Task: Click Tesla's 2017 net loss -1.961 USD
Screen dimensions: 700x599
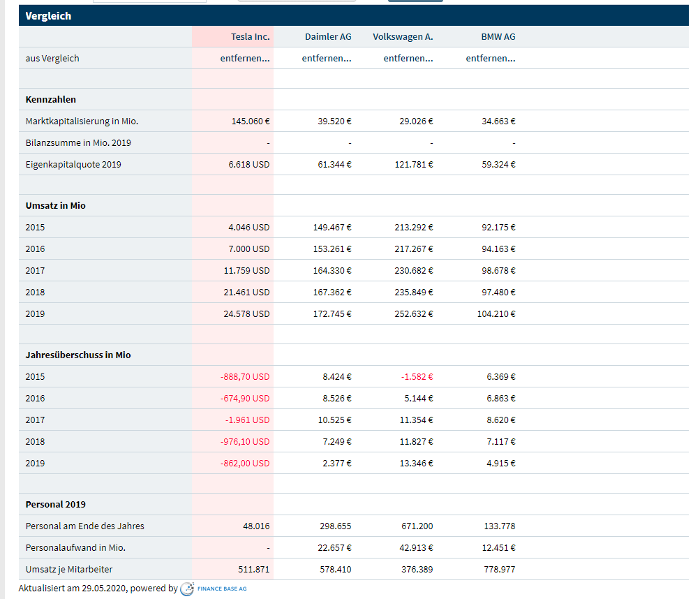Action: [x=247, y=420]
